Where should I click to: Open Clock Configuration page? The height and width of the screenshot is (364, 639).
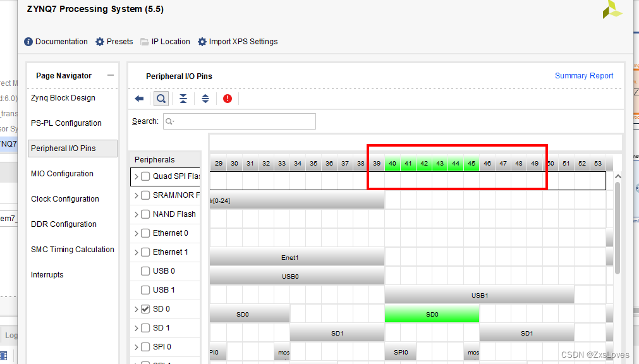pos(65,199)
